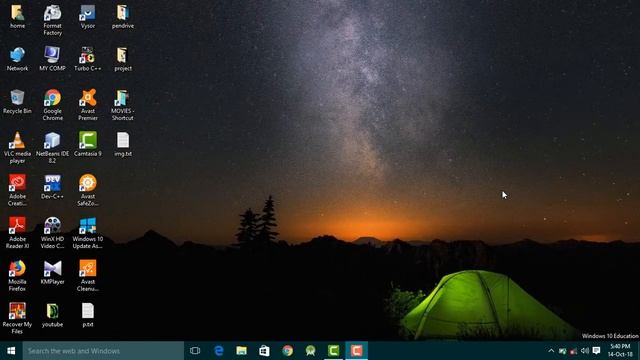Image resolution: width=640 pixels, height=360 pixels.
Task: Select the MOVIES - Shortcut folder
Action: pos(122,105)
